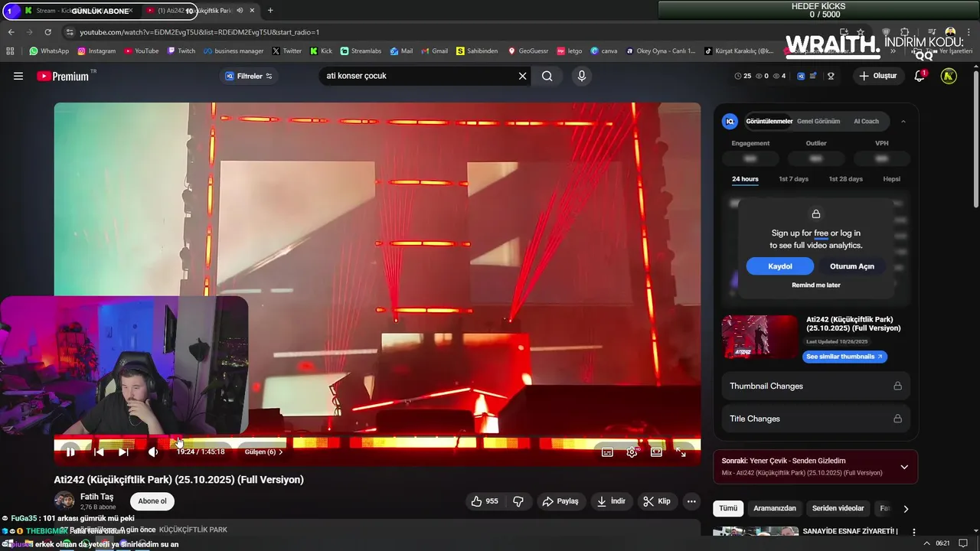Like the video with 955 likes

point(485,501)
